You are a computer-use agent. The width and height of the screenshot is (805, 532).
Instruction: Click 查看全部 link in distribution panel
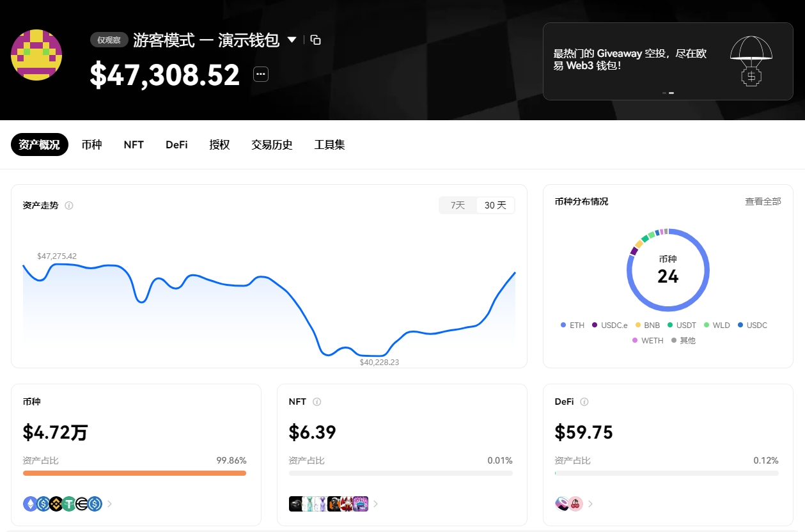coord(762,201)
